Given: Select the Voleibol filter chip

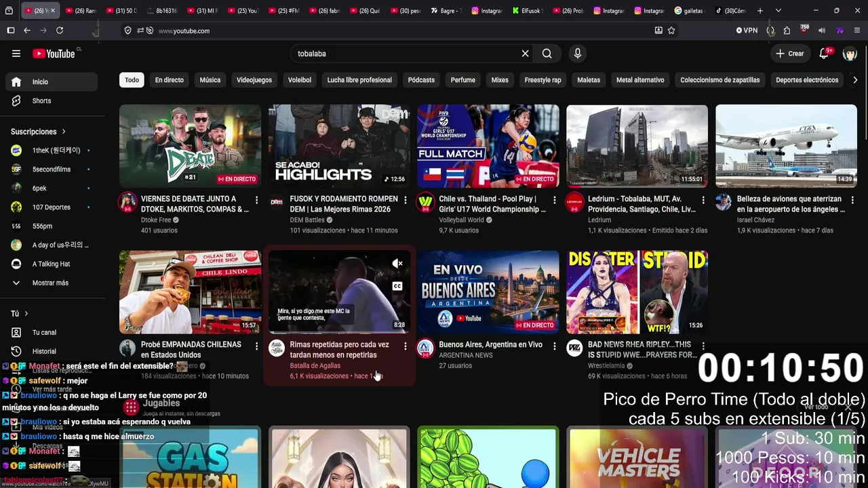Looking at the screenshot, I should coord(300,80).
